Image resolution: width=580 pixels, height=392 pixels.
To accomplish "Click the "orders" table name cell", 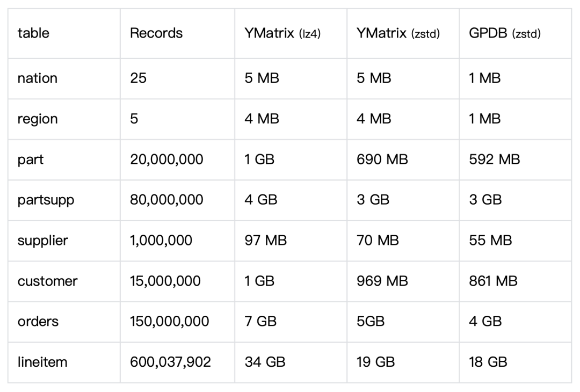I will (x=38, y=321).
